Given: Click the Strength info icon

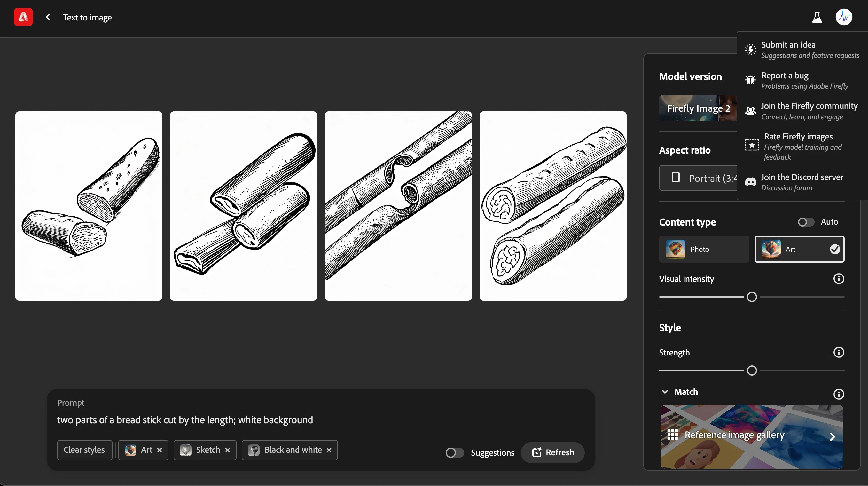Looking at the screenshot, I should [838, 353].
